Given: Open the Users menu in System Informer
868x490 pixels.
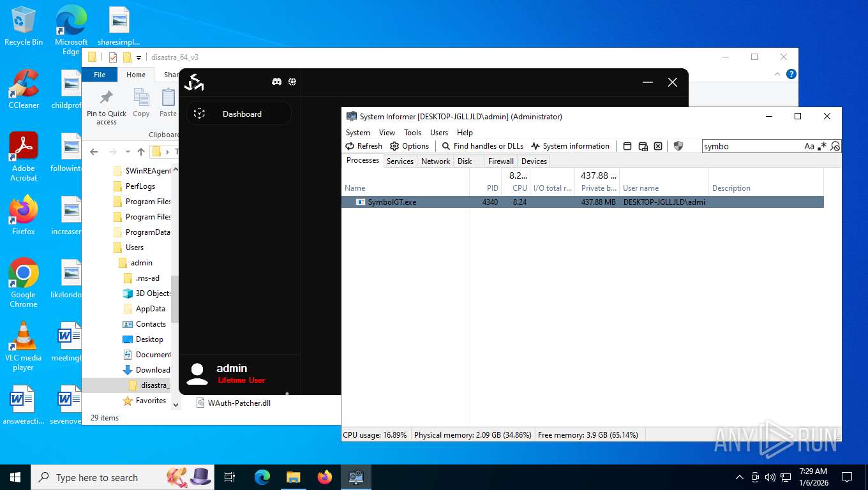Looking at the screenshot, I should pyautogui.click(x=439, y=133).
